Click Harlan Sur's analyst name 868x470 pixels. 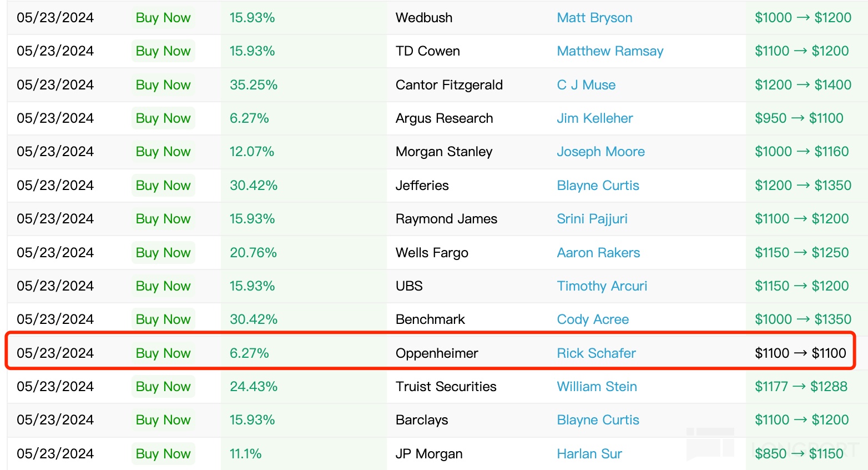click(x=589, y=454)
